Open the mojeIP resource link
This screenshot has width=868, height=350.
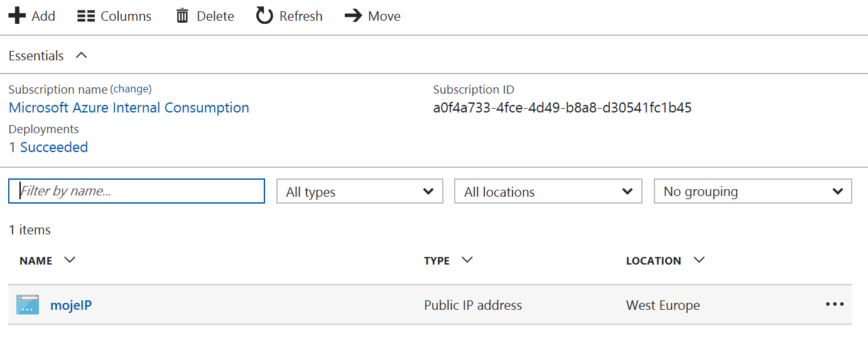tap(72, 305)
